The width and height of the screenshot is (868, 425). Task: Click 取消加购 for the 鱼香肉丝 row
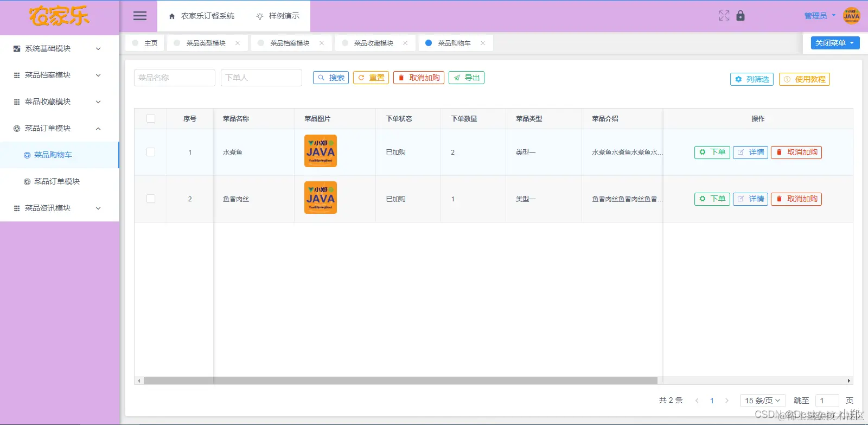click(796, 199)
